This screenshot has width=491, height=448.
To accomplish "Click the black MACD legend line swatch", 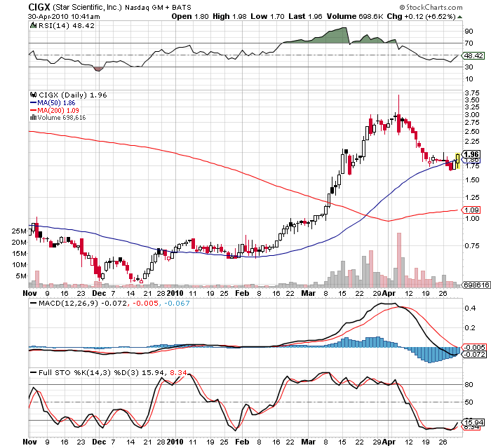I will (33, 303).
